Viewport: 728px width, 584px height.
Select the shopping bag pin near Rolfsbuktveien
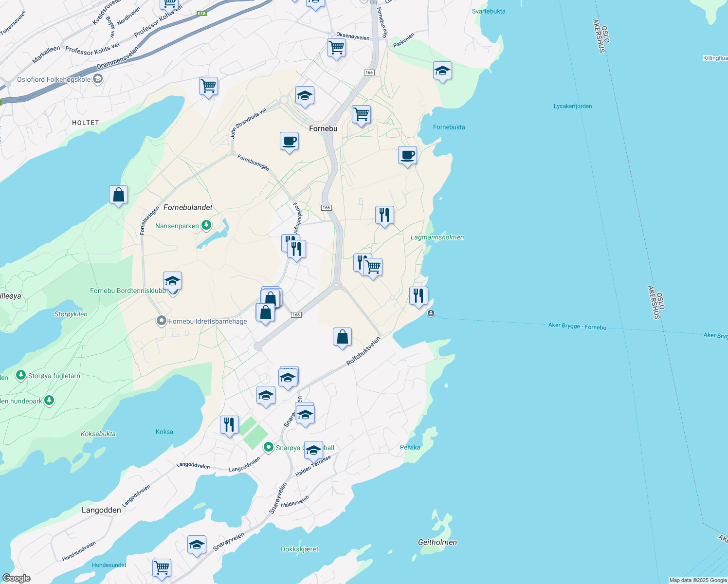343,337
